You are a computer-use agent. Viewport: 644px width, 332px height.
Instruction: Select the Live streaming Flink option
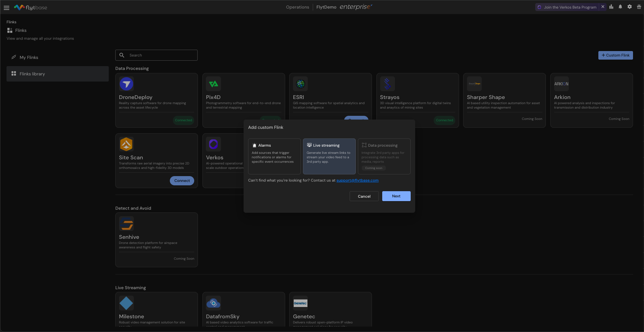(x=329, y=156)
